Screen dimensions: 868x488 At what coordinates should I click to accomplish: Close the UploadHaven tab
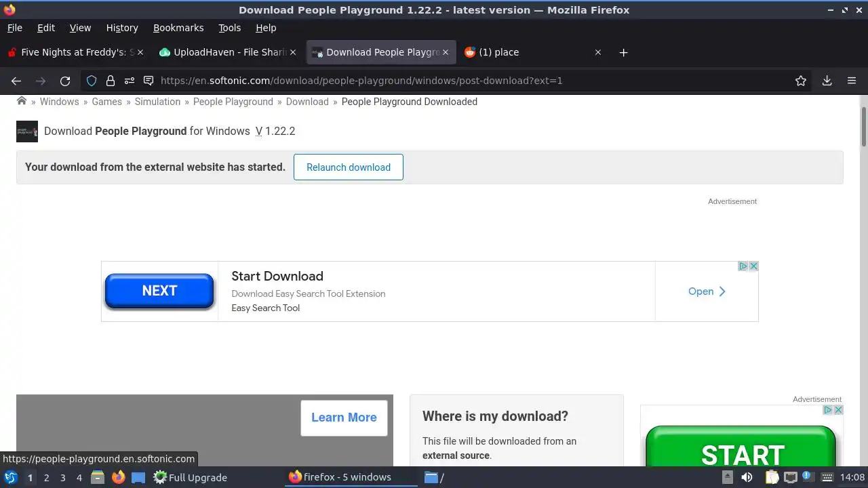[x=293, y=52]
